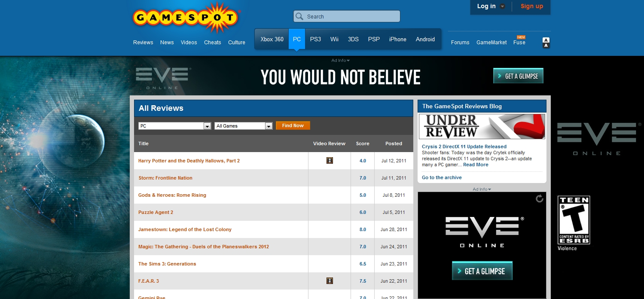Click the refresh icon on the EVE ad

(540, 198)
